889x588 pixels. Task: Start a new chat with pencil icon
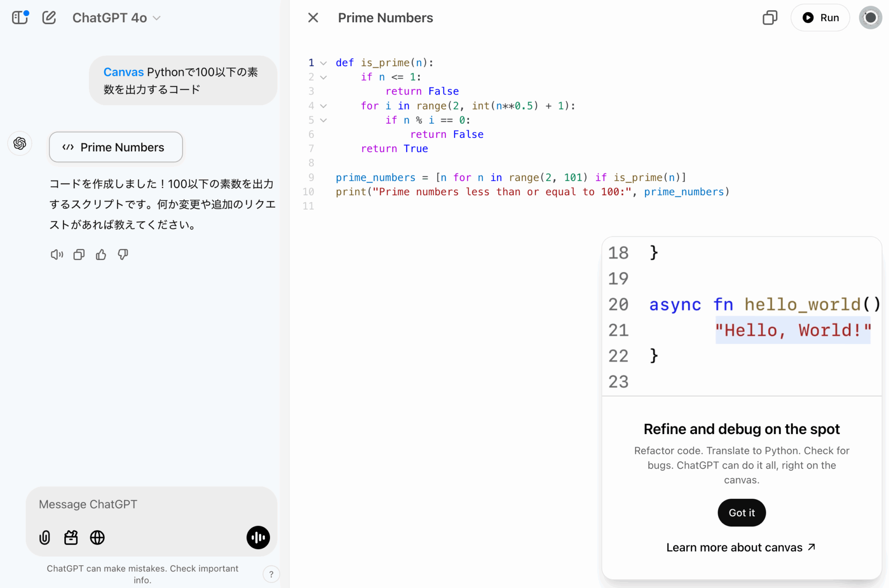pos(49,18)
